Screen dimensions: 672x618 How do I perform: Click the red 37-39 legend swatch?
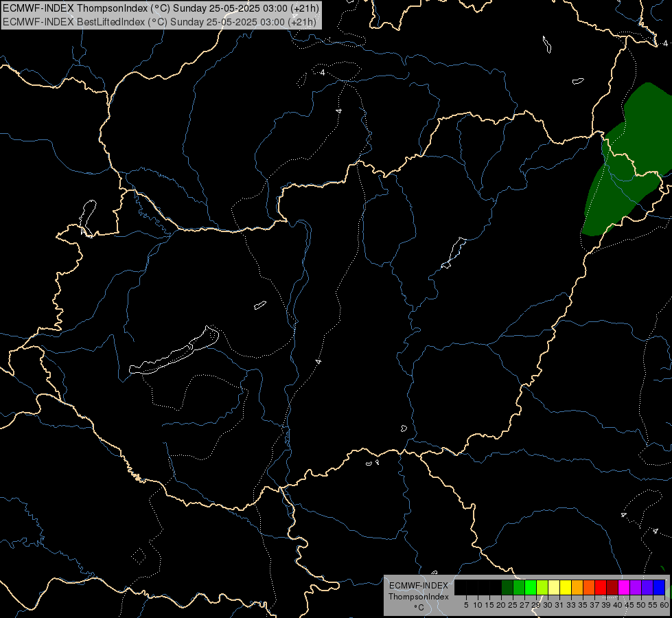point(601,587)
